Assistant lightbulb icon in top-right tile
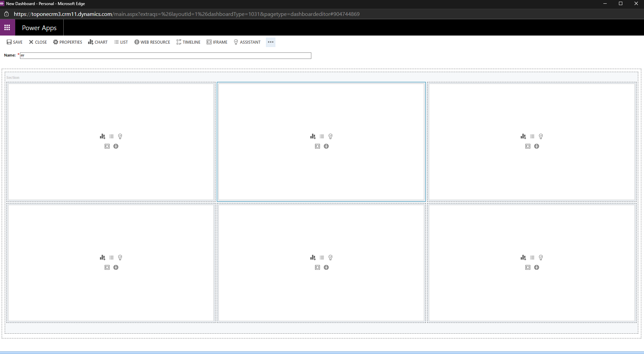 [541, 136]
